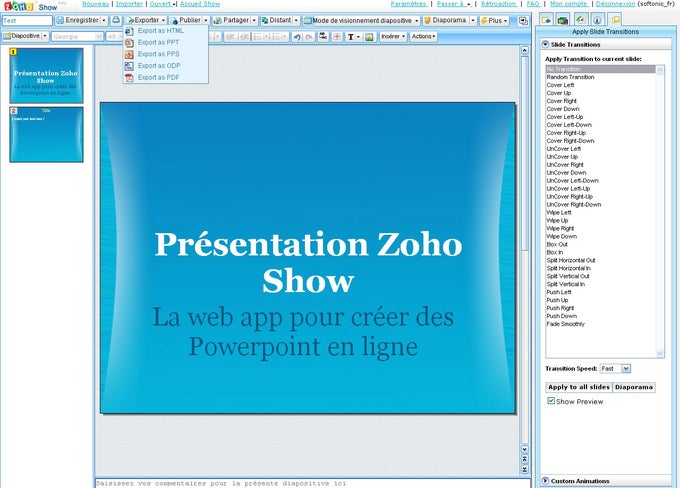
Task: Select slide 1 thumbnail
Action: point(46,75)
